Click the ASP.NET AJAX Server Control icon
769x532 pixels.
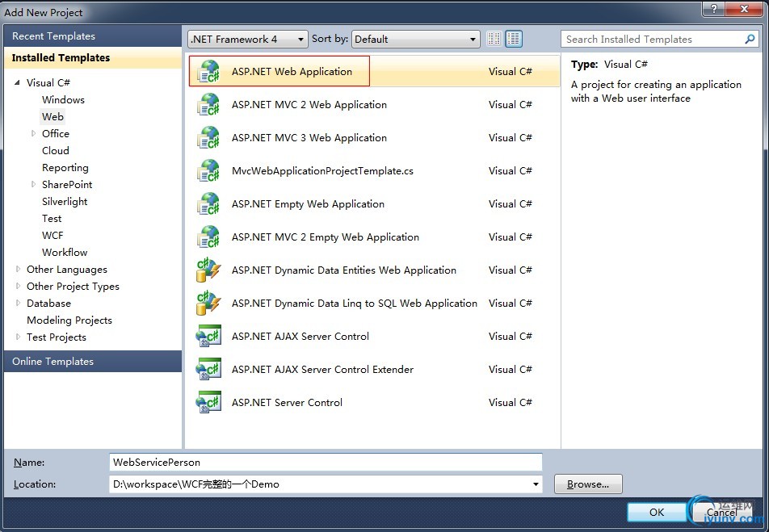(x=208, y=337)
